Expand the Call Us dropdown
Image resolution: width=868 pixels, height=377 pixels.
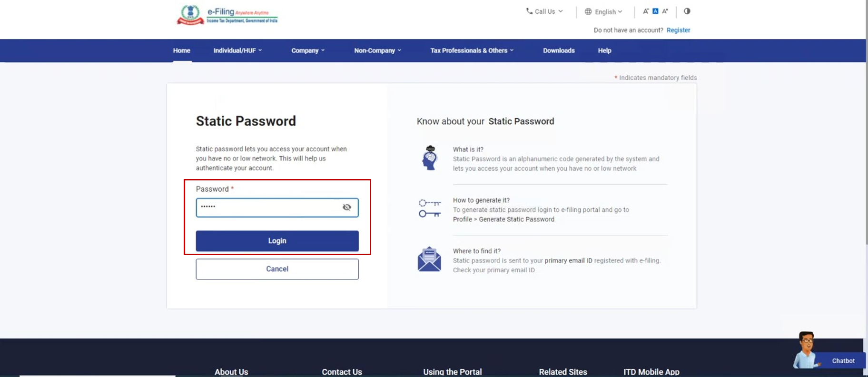point(544,11)
